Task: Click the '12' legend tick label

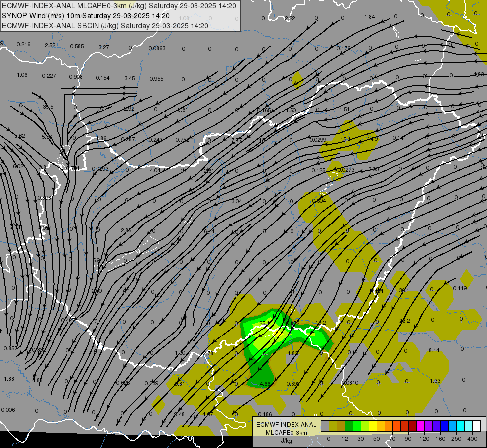Action: [345, 439]
